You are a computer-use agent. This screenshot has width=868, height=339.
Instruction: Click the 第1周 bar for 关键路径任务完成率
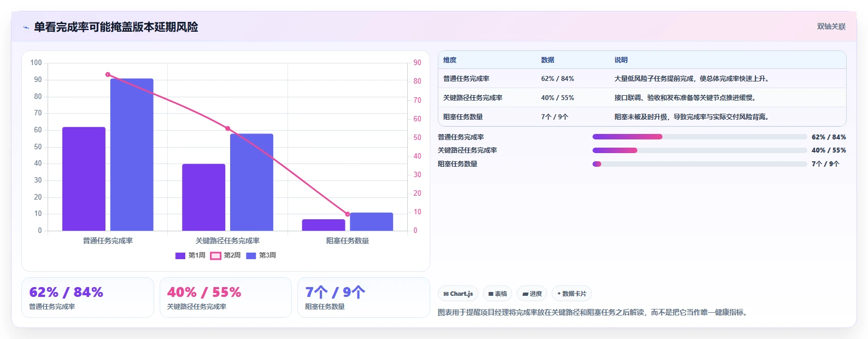(x=203, y=197)
